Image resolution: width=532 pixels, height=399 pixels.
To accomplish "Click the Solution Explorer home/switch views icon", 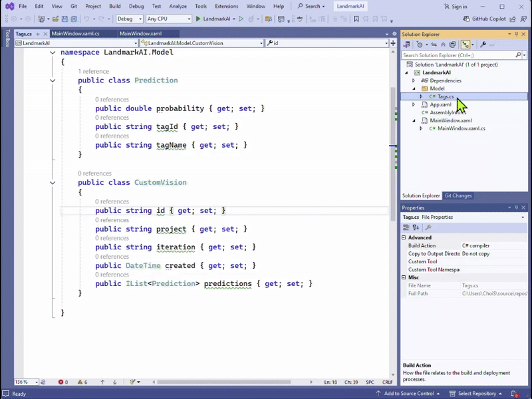I will click(406, 45).
